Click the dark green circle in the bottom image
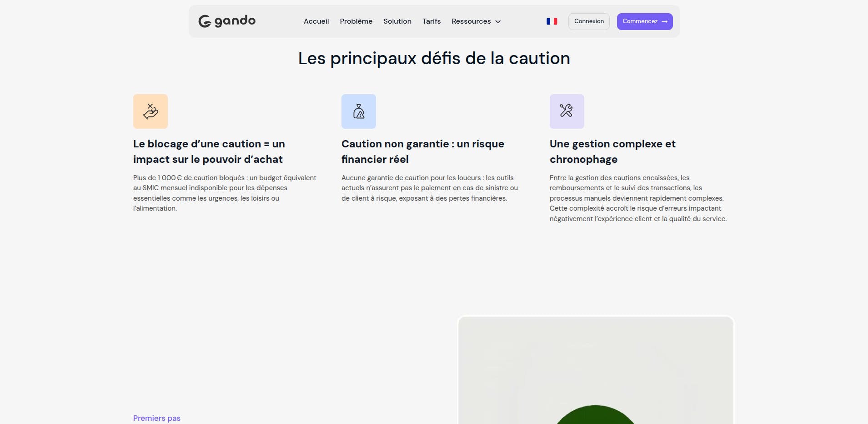The height and width of the screenshot is (424, 868). tap(594, 416)
